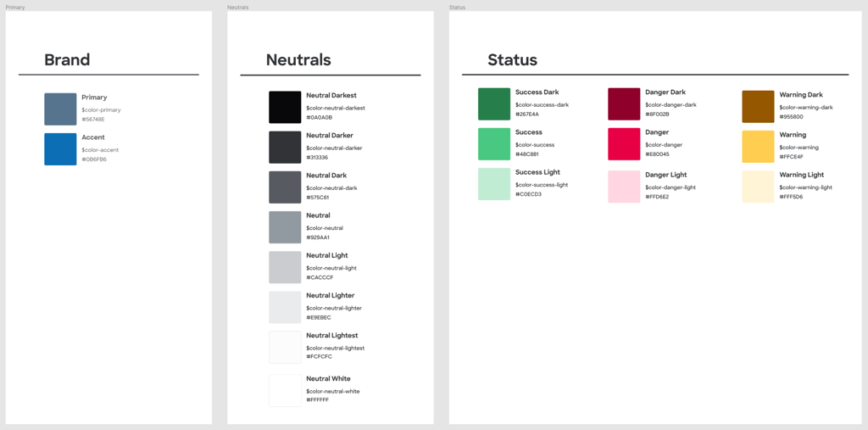Select the Primary frame label
868x430 pixels.
pyautogui.click(x=15, y=7)
